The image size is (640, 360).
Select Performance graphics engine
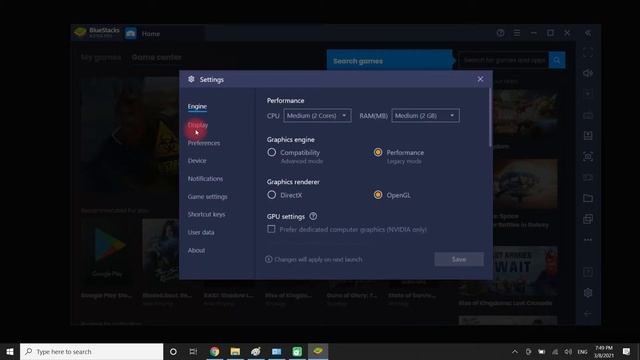click(x=378, y=152)
